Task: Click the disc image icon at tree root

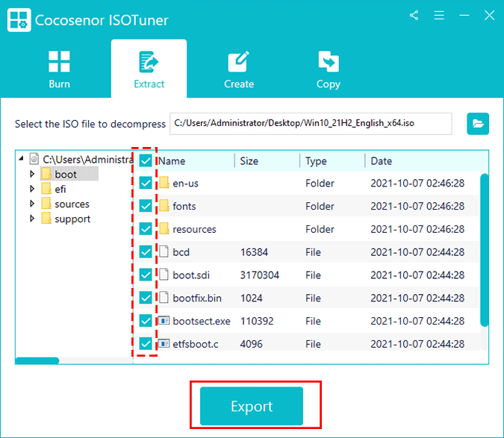Action: 34,158
